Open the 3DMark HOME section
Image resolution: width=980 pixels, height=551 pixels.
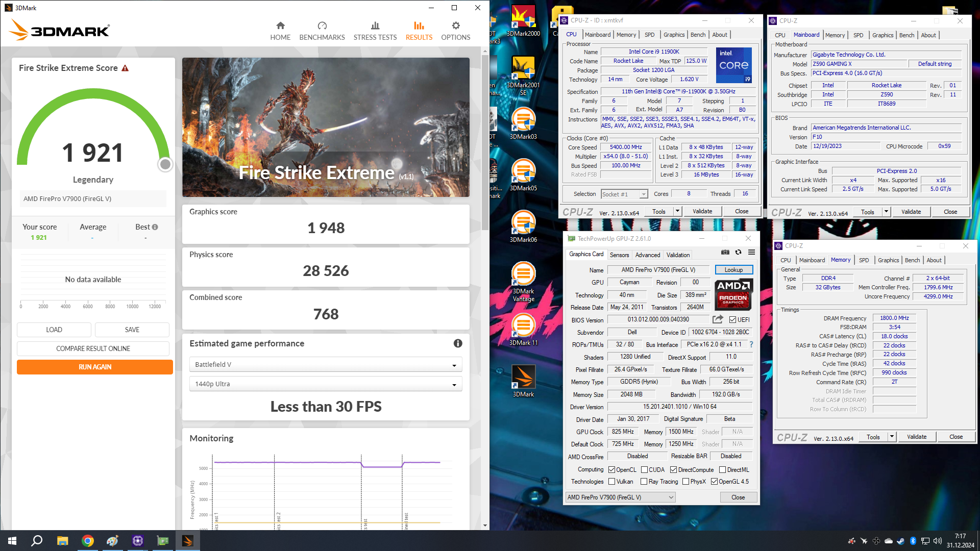(280, 31)
